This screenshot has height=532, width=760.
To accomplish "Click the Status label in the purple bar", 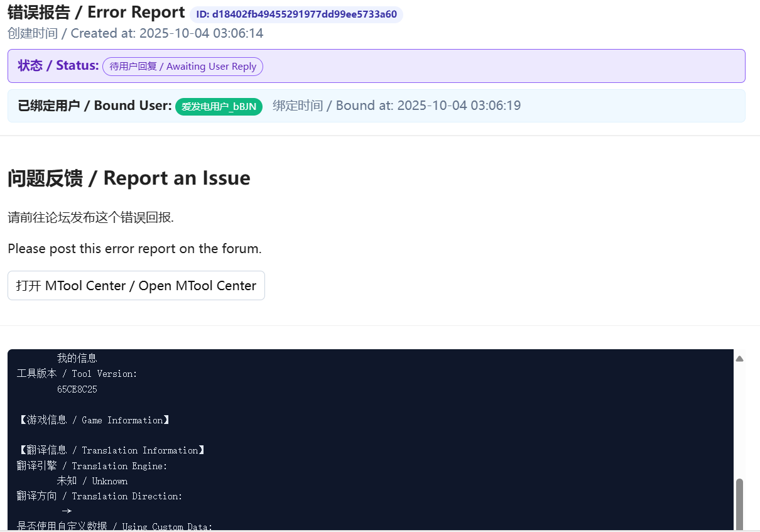I will click(58, 65).
